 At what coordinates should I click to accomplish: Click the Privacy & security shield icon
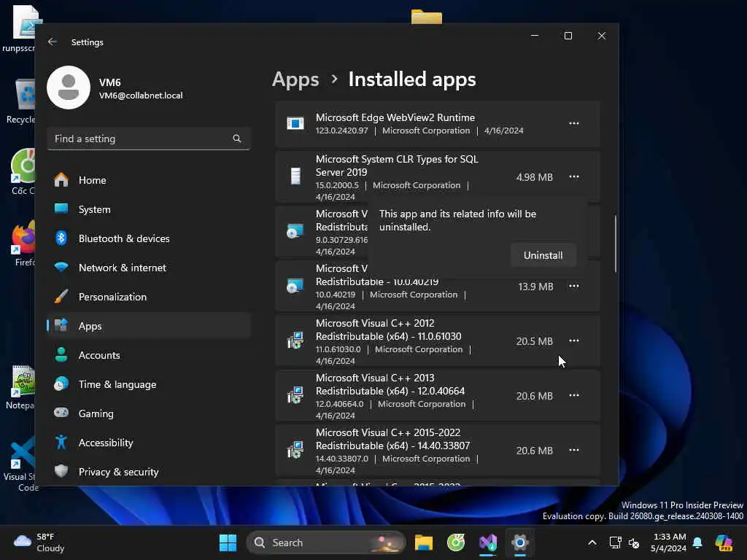point(61,472)
